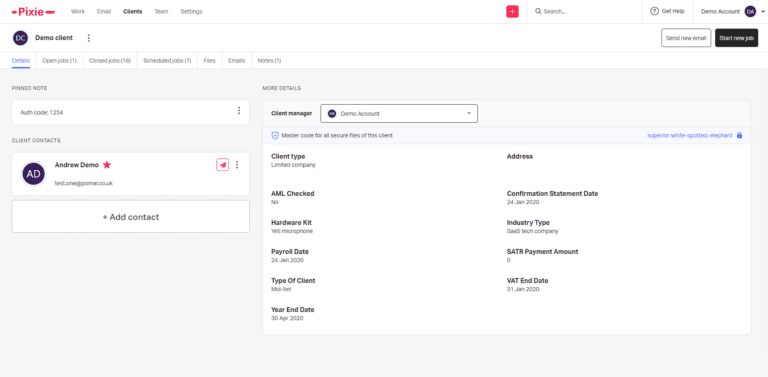
Task: Open the Files tab
Action: [210, 61]
